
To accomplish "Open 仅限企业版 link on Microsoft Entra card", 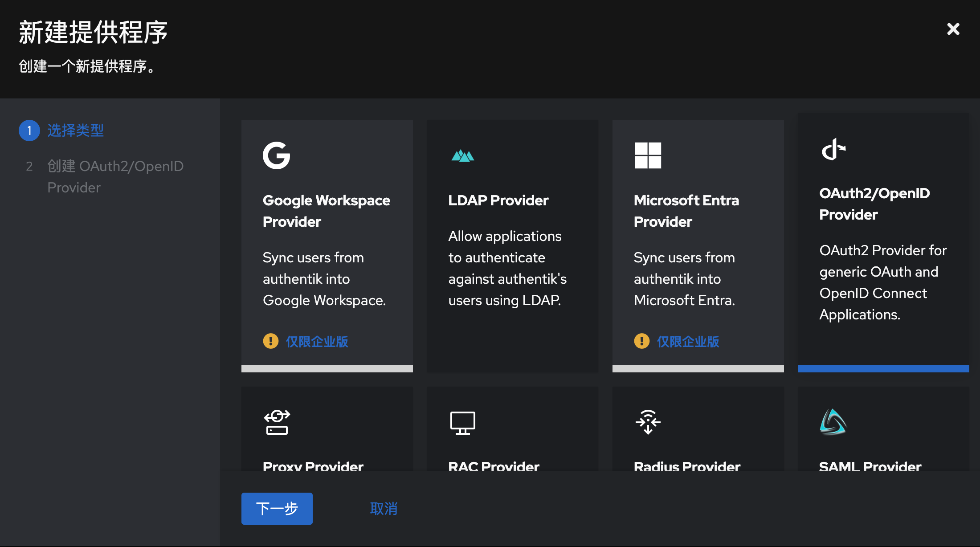I will [688, 341].
